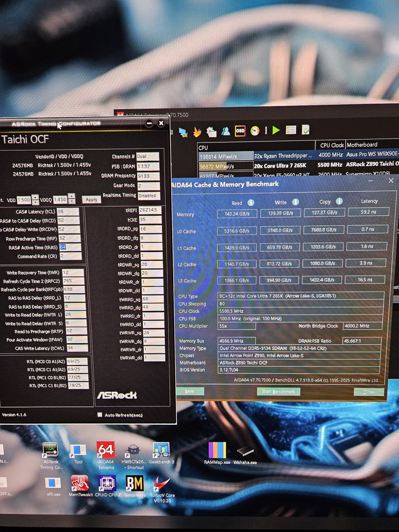Increase VDD voltage with up arrow
Viewport: 399px width, 532px height.
(35, 197)
